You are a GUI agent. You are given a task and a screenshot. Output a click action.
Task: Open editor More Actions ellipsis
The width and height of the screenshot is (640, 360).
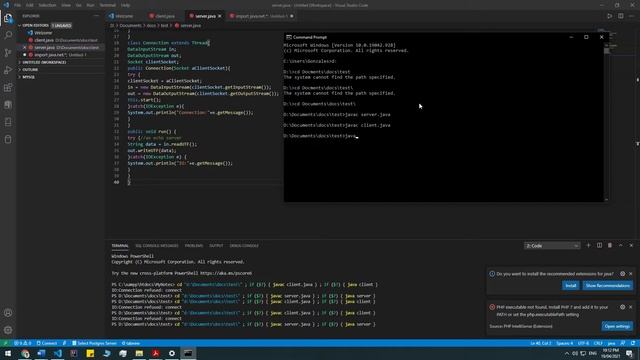click(x=631, y=16)
